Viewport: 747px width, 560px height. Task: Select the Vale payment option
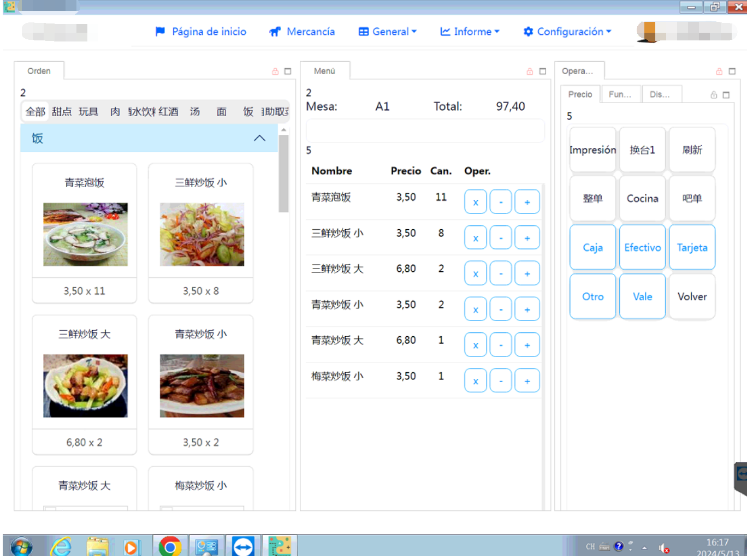pos(643,296)
